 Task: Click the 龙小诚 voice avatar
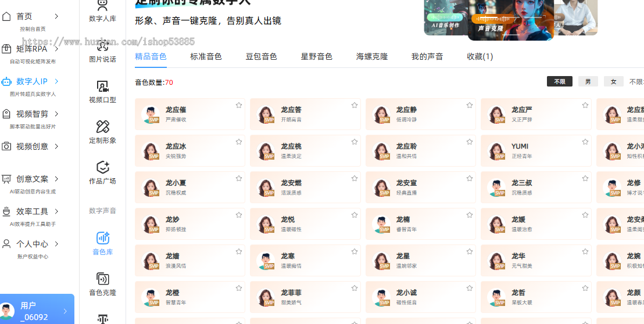click(x=381, y=297)
